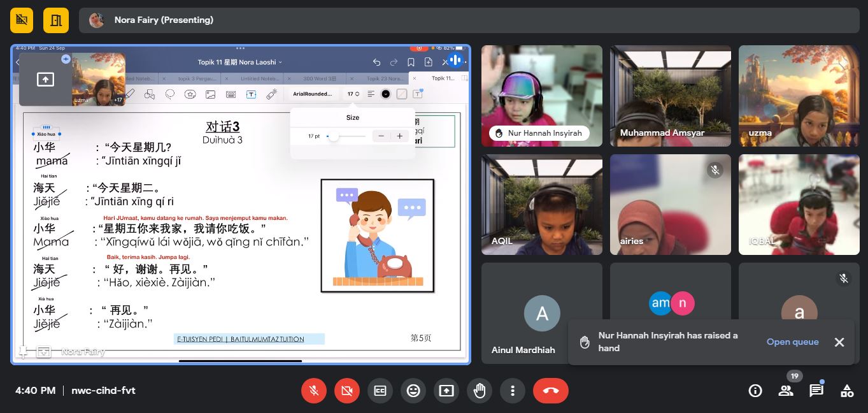Open meeting details info icon

tap(755, 391)
